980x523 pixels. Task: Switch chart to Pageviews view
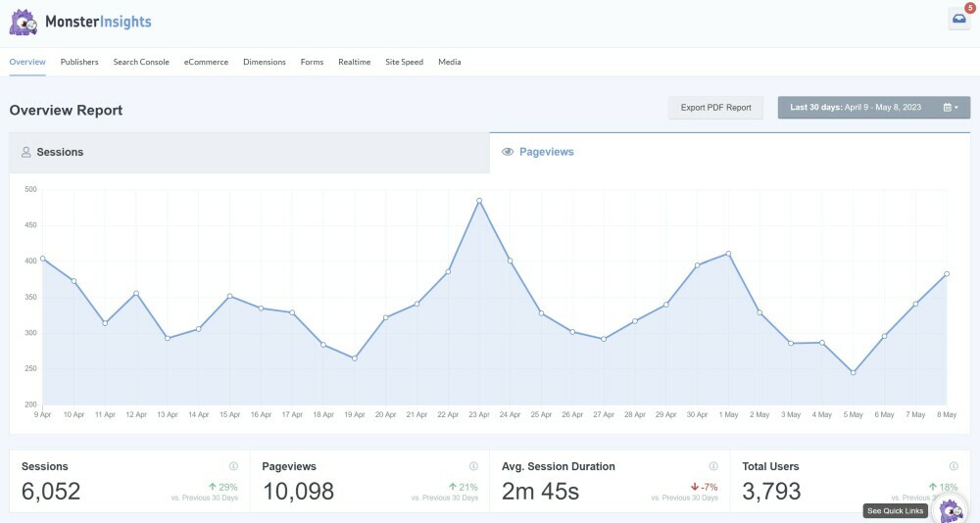(729, 153)
